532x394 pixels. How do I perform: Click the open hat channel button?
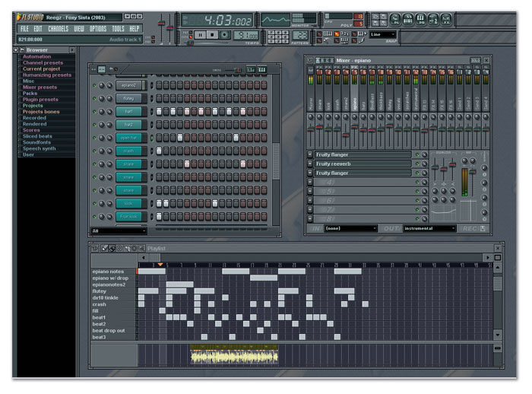click(129, 138)
